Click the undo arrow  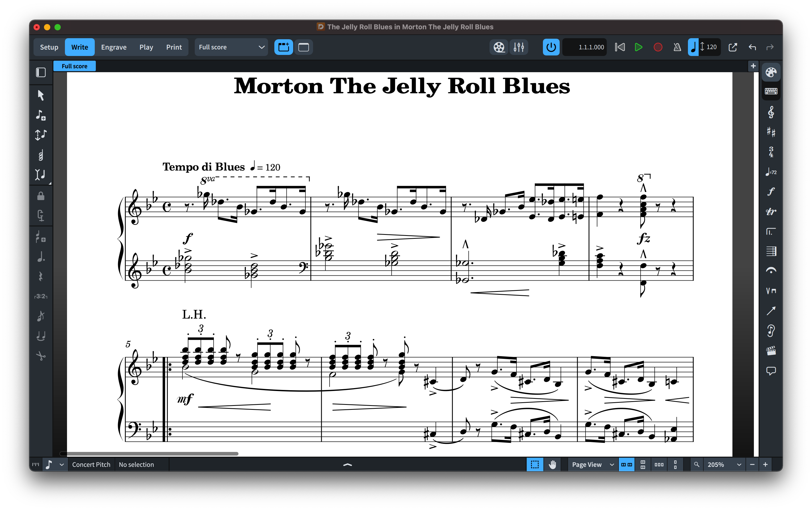pos(752,47)
